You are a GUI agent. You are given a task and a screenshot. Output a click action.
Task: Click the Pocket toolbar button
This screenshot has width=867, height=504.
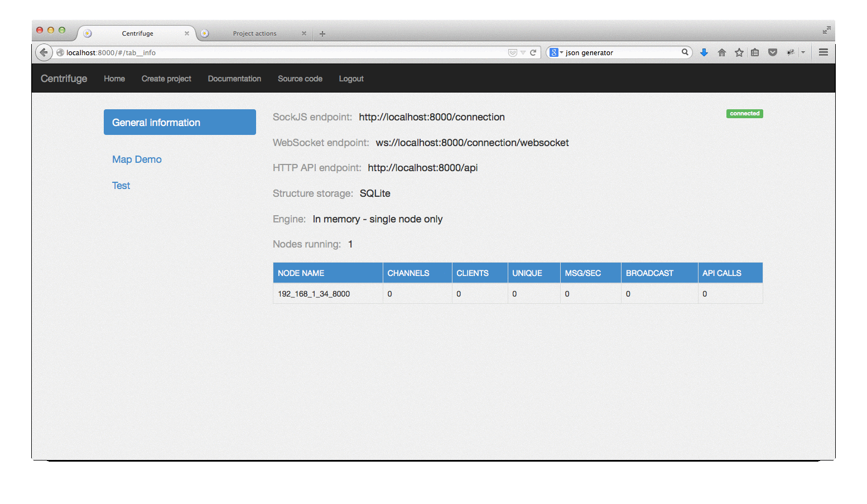(x=773, y=52)
